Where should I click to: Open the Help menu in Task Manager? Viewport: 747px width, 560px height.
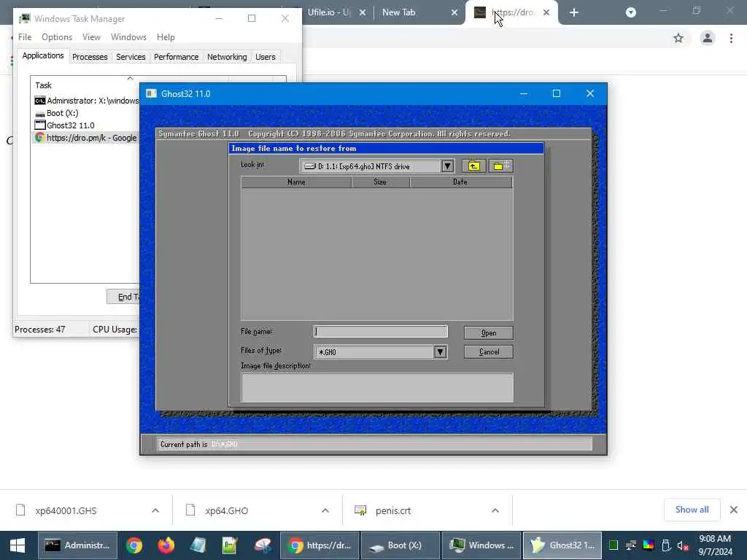pyautogui.click(x=166, y=37)
